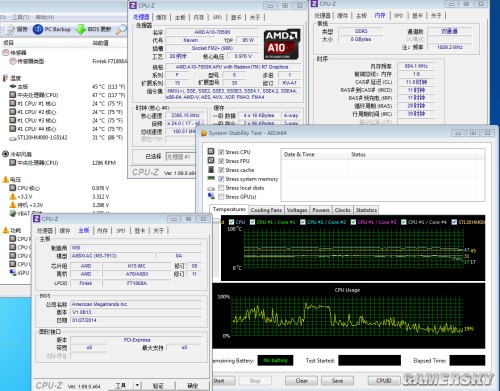The image size is (500, 391).
Task: Click the BIOS update green arrow icon
Action: coord(81,29)
